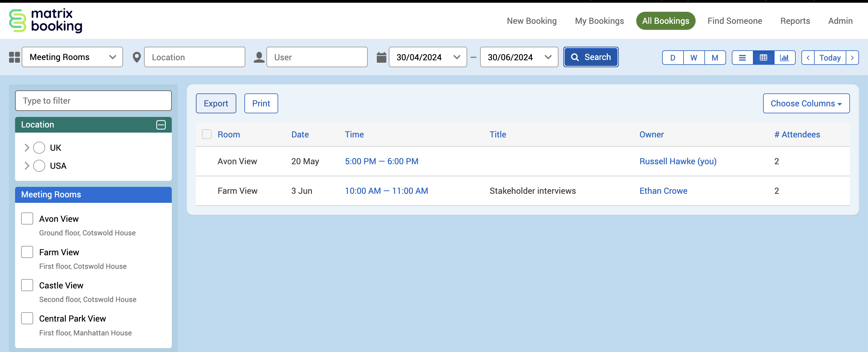Switch to week view W button
This screenshot has width=868, height=352.
(x=693, y=58)
